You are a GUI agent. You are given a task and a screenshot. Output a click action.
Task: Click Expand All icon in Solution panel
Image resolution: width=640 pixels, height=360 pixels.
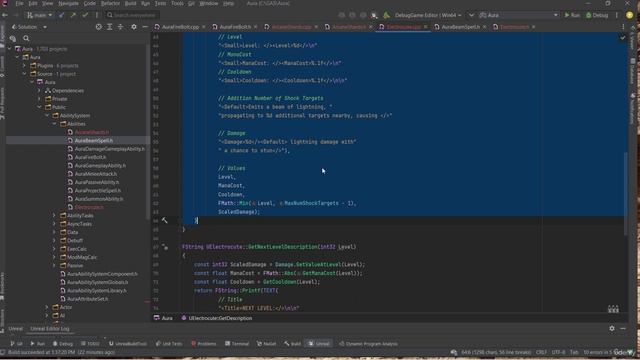[x=109, y=27]
